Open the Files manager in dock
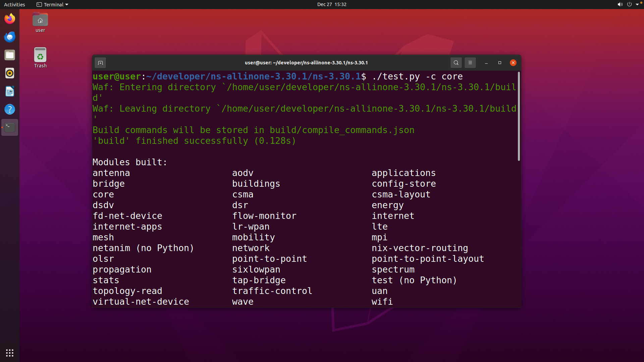Screen dimensions: 644x362 (x=10, y=55)
